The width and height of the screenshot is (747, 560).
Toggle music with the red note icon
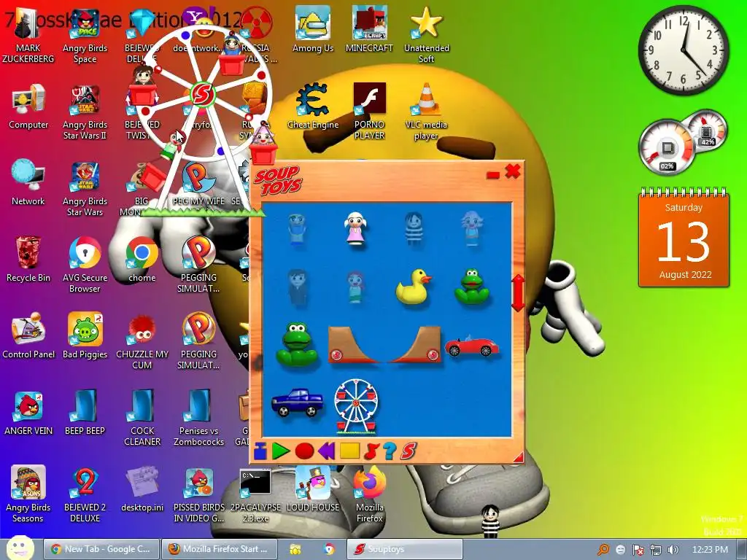[x=371, y=451]
